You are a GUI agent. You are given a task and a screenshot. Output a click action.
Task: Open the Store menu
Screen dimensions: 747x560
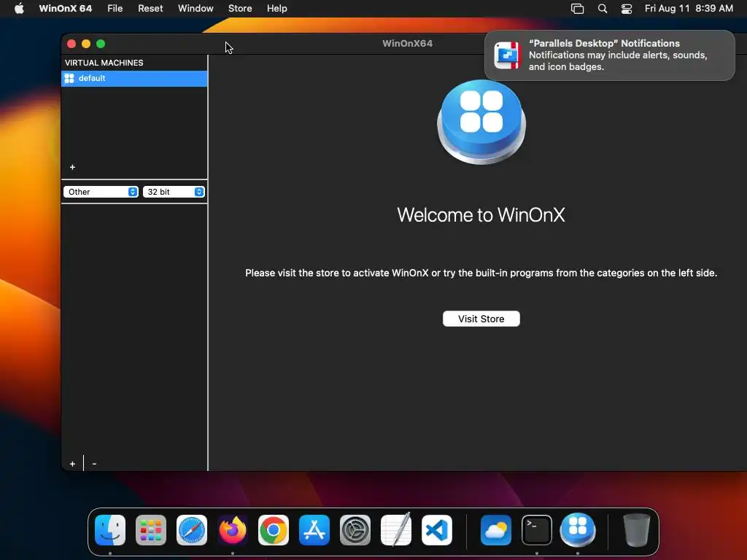(240, 9)
